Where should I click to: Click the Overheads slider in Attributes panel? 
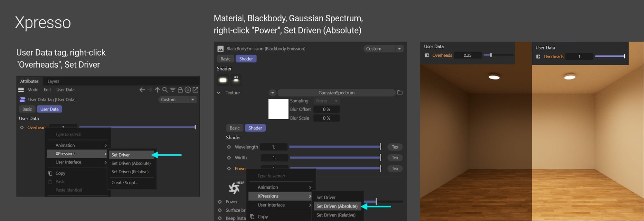[x=137, y=127]
